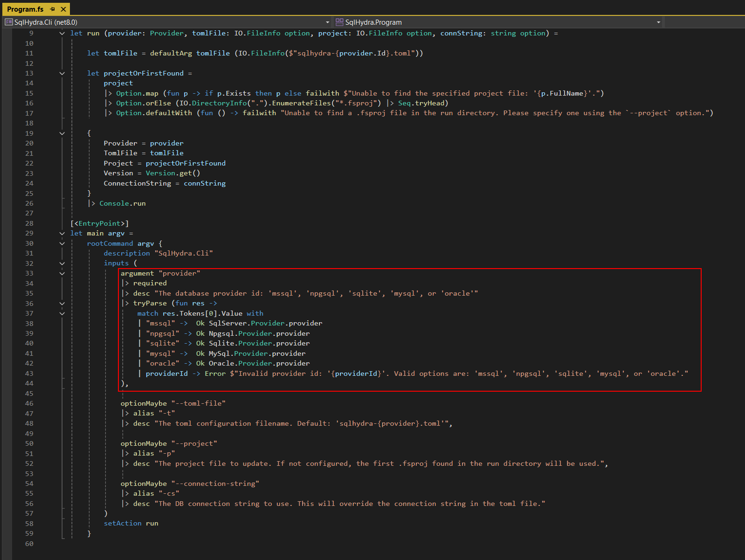Image resolution: width=745 pixels, height=560 pixels.
Task: Pin the Program.fs tab
Action: 53,9
